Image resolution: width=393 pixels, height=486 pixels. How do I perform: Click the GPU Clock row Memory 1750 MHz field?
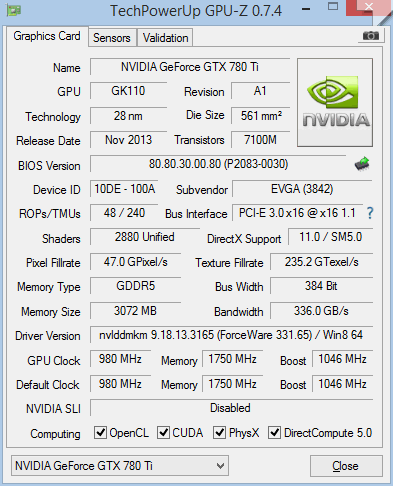(232, 359)
